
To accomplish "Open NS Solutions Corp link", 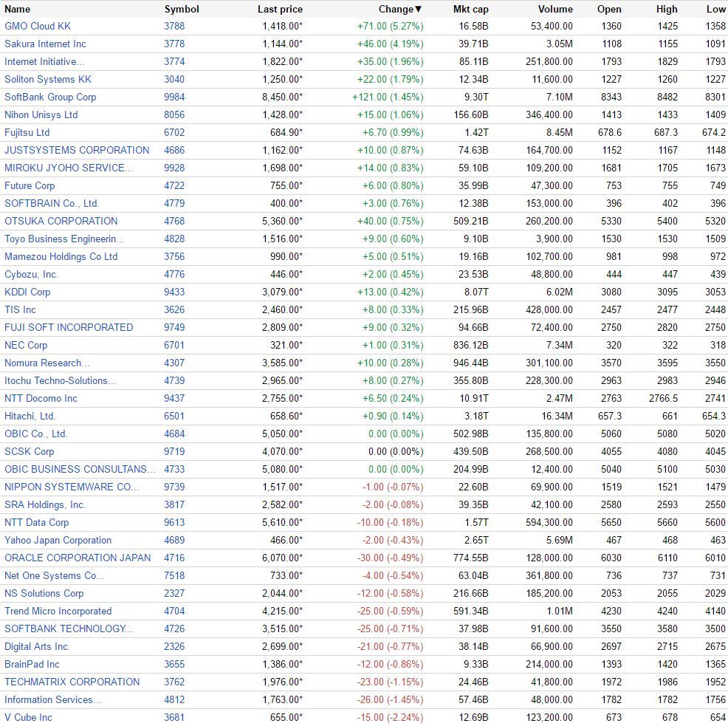I will 44,593.
